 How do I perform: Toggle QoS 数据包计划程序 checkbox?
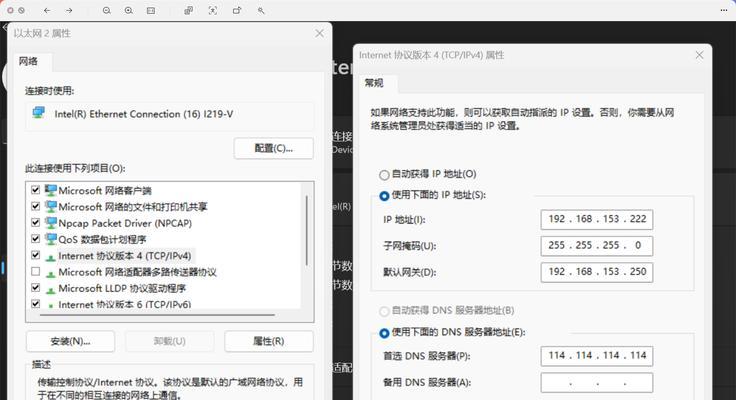coord(36,238)
